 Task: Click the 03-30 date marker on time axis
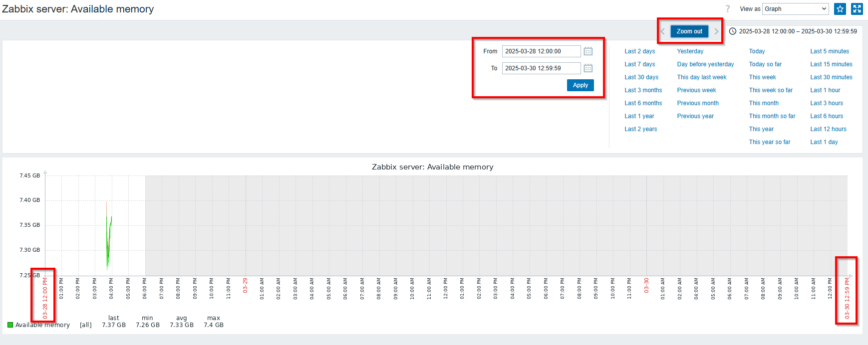coord(646,286)
